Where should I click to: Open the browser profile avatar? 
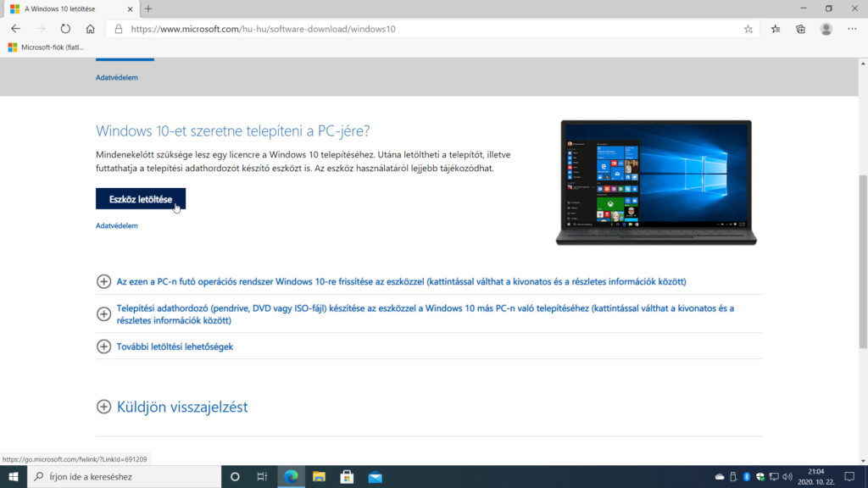tap(826, 29)
